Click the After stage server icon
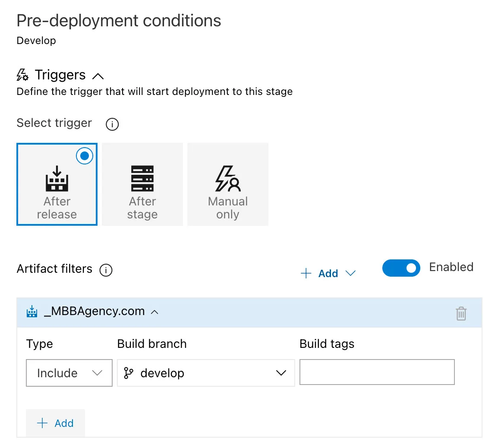This screenshot has height=448, width=498. 142,178
